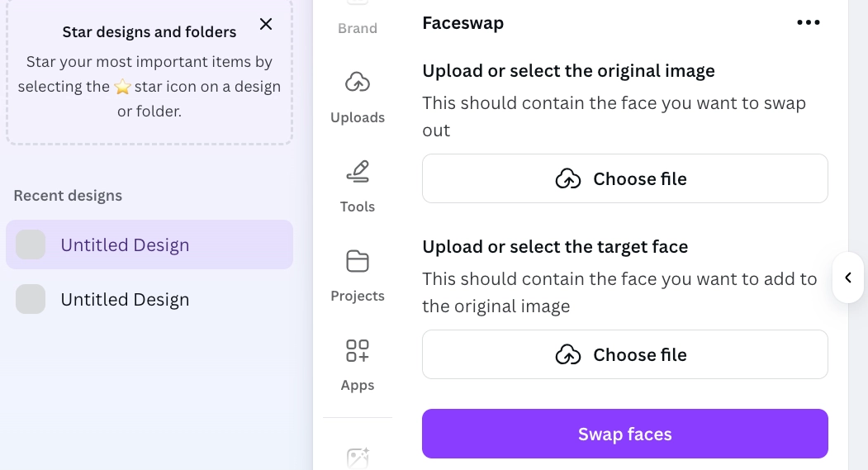Click the Faceswap panel title

pyautogui.click(x=462, y=23)
